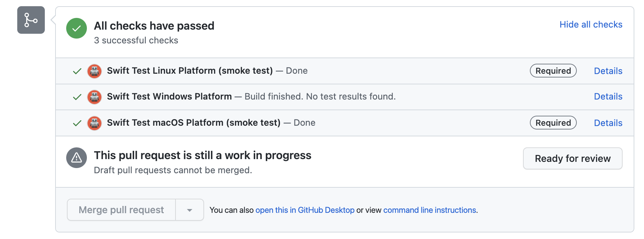
Task: Click the Linux check green checkmark
Action: [x=77, y=71]
